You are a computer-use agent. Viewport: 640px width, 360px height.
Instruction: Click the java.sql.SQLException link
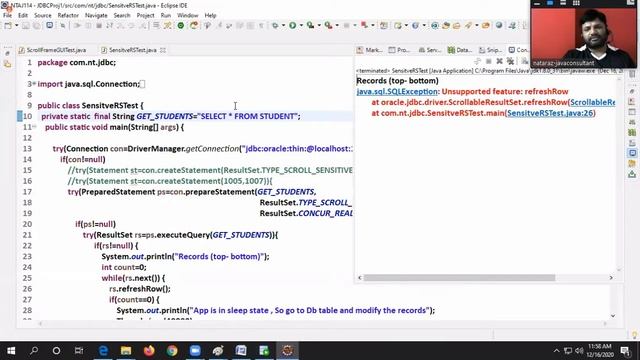pos(397,91)
